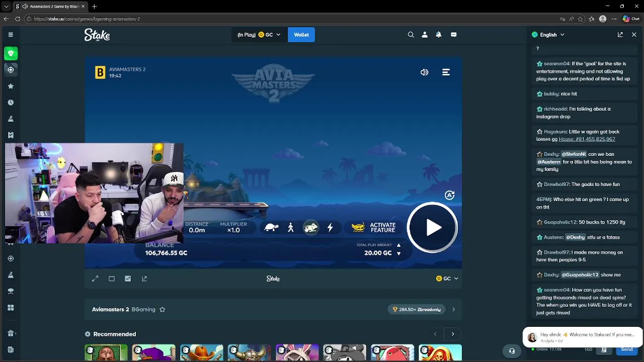Mute the Aviamasters game sound
This screenshot has height=362, width=644.
click(x=424, y=72)
